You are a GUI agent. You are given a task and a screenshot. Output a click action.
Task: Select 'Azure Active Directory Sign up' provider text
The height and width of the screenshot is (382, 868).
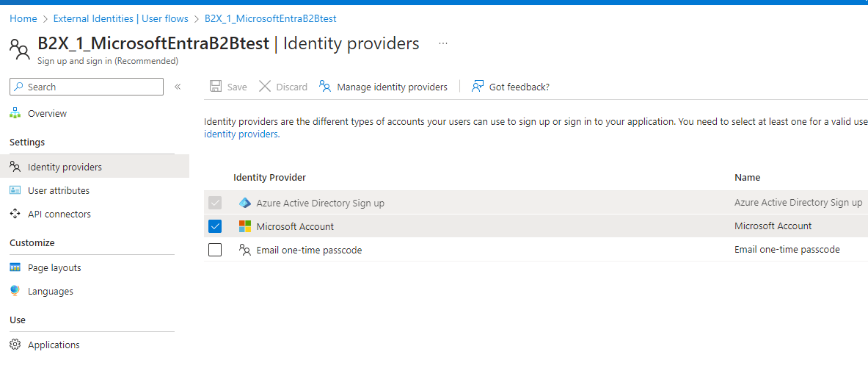point(320,203)
